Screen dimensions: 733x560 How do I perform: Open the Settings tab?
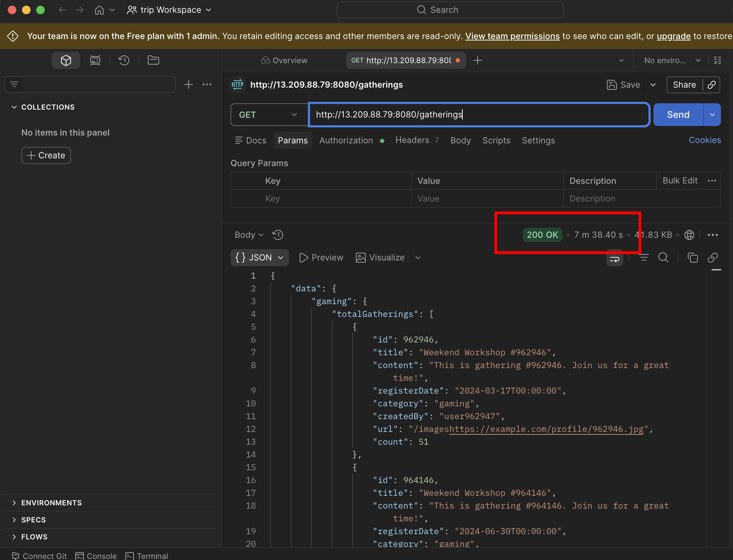[538, 141]
